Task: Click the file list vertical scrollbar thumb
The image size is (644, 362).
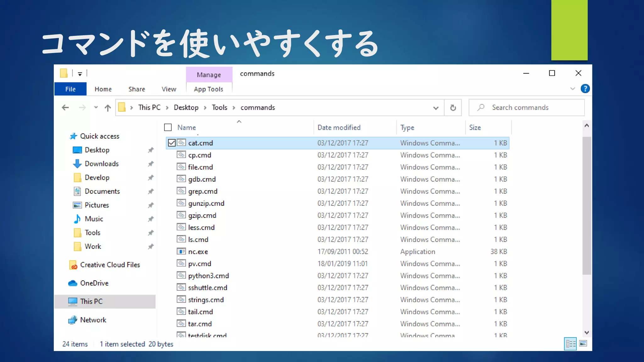Action: (587, 206)
